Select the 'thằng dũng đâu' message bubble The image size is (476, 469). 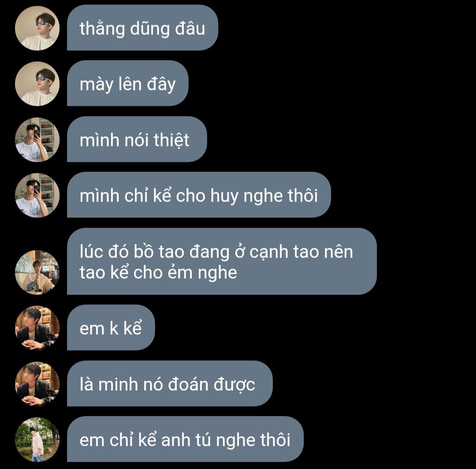click(142, 28)
